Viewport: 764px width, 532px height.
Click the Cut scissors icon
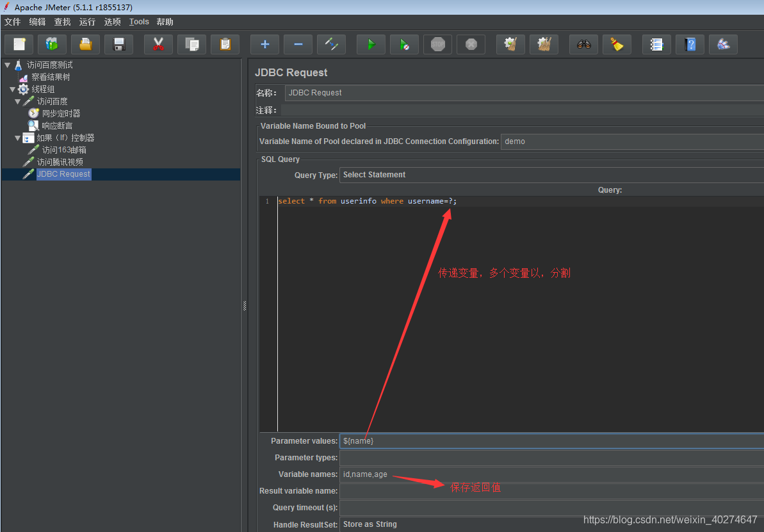pos(158,44)
